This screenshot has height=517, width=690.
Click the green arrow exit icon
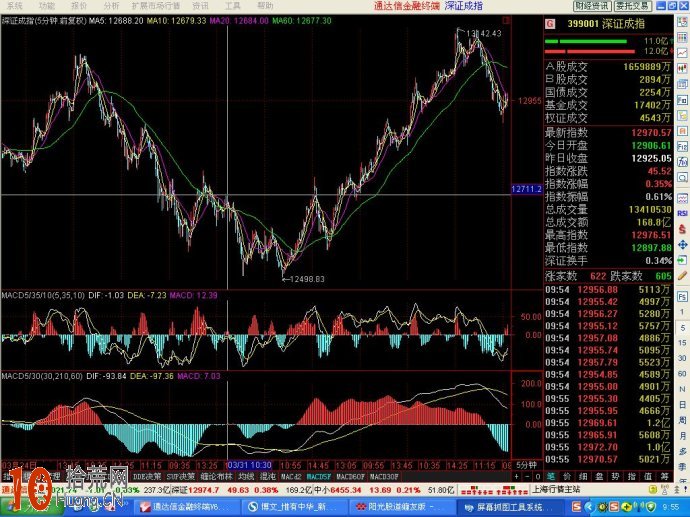pyautogui.click(x=683, y=260)
